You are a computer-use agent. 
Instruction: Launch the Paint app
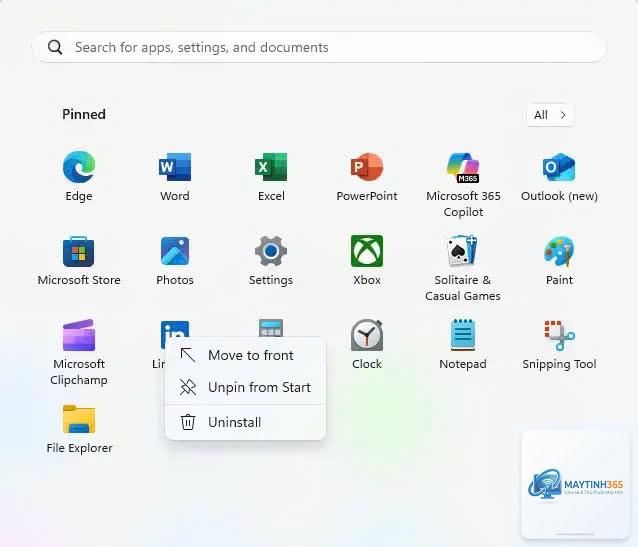[559, 251]
